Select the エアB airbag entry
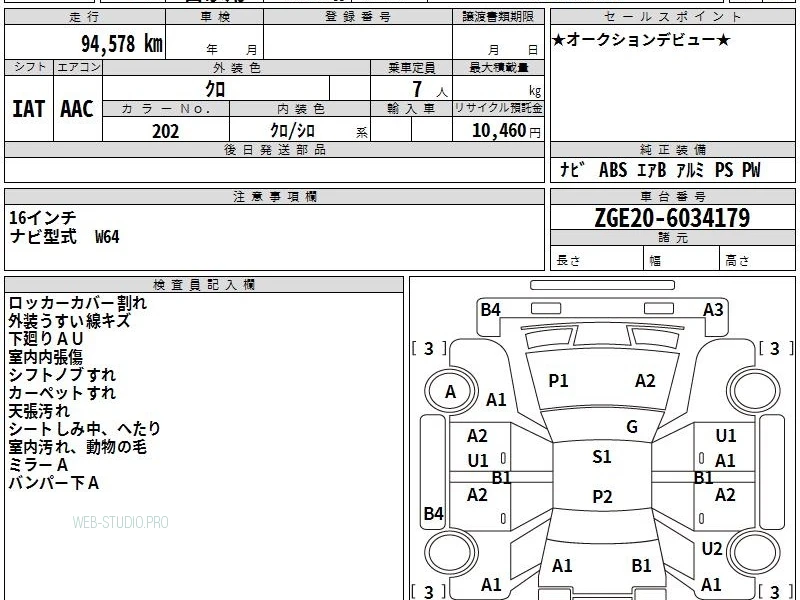The image size is (800, 600). pyautogui.click(x=652, y=170)
